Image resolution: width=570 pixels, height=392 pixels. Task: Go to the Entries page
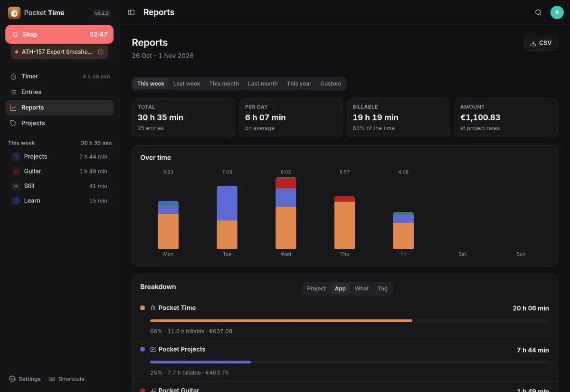click(59, 92)
